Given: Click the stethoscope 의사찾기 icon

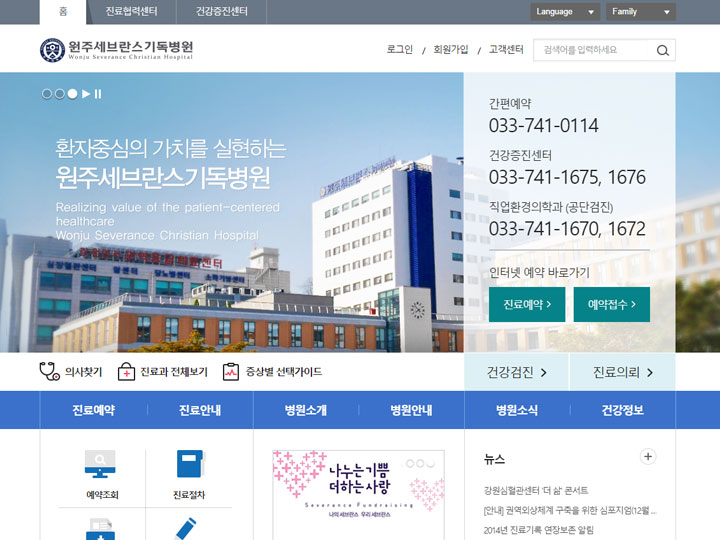Looking at the screenshot, I should [49, 371].
